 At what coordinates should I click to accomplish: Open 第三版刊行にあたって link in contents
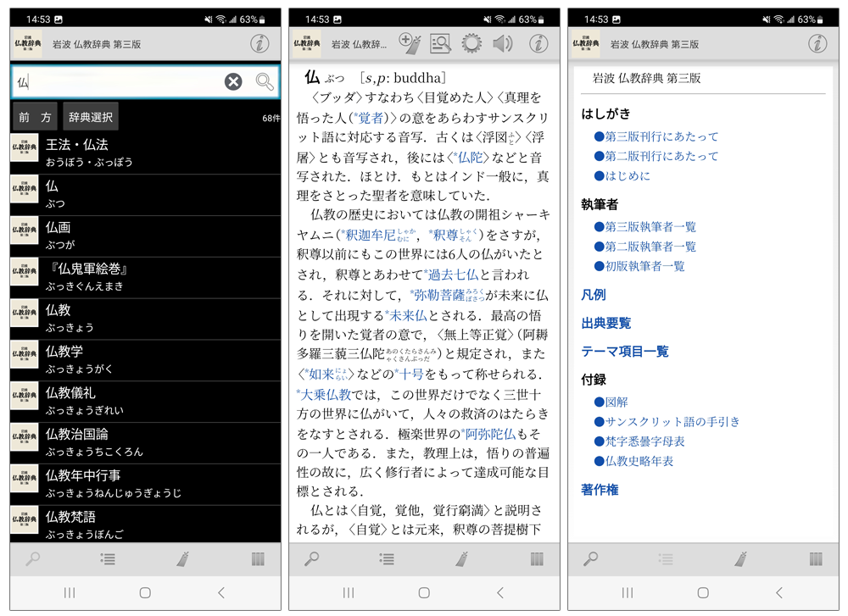[x=661, y=136]
